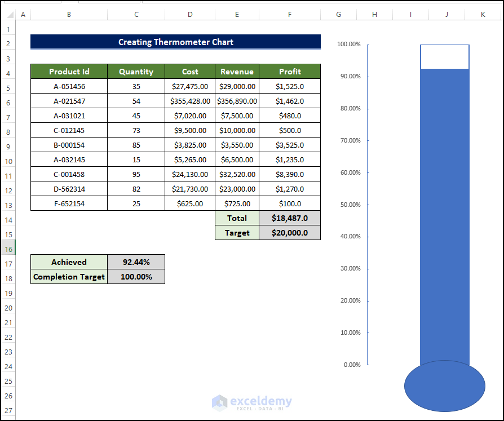Image resolution: width=504 pixels, height=421 pixels.
Task: Select column F header
Action: 290,15
